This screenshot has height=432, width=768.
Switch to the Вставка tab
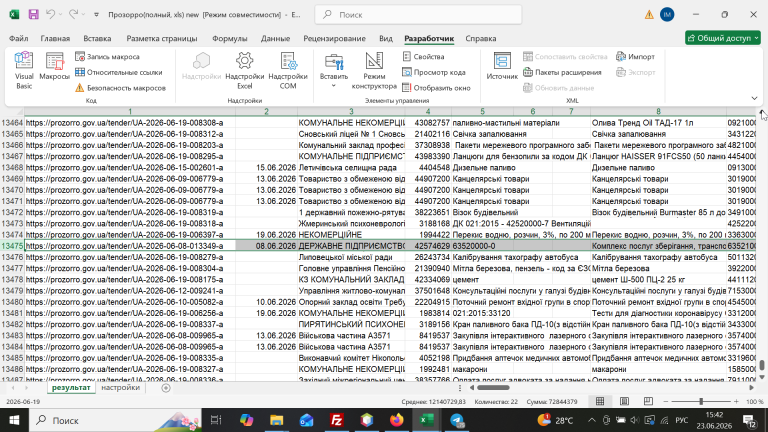pyautogui.click(x=97, y=38)
